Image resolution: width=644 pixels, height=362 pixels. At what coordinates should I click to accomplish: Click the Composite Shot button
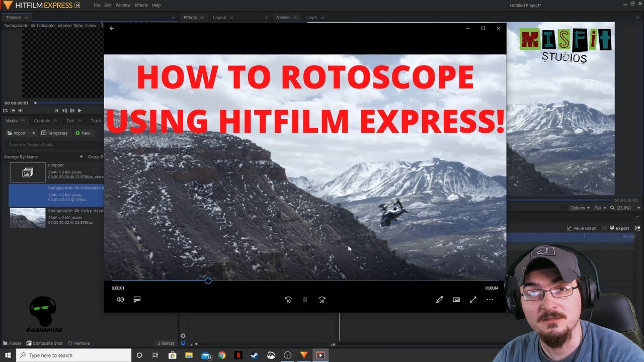pos(45,343)
